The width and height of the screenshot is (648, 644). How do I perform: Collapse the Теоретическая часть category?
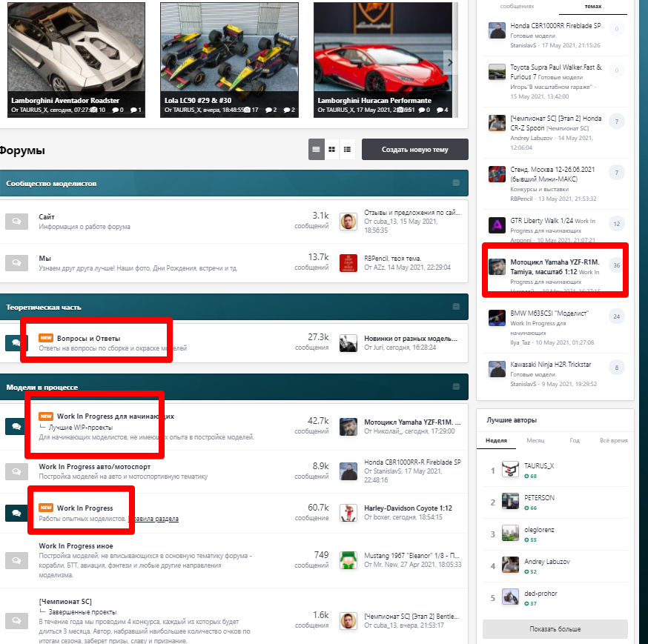pos(456,306)
